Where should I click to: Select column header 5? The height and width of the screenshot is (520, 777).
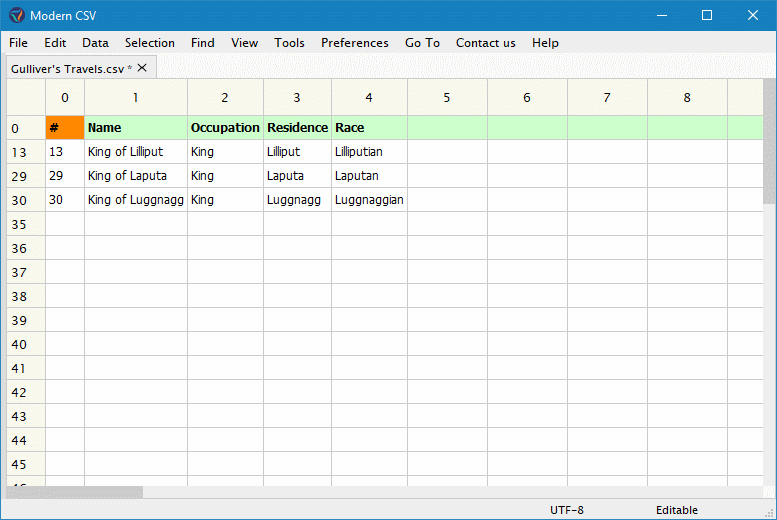[447, 98]
